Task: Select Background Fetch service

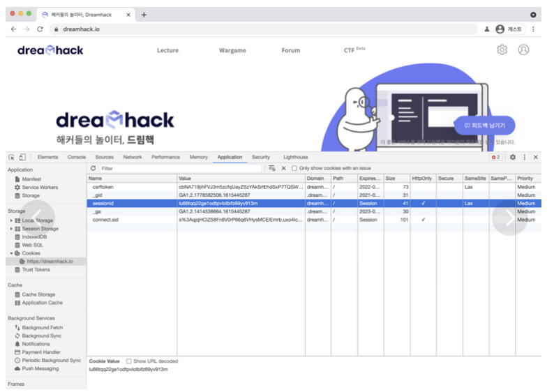Action: 43,327
